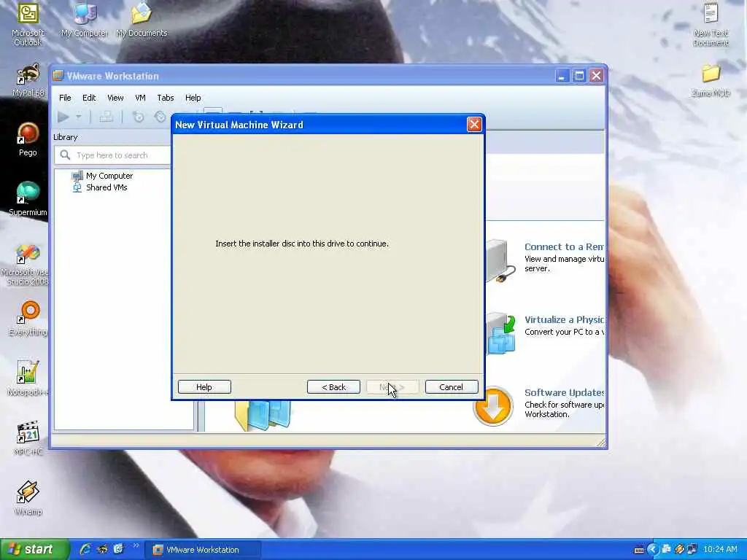
Task: Go back with the < Back button
Action: coord(333,387)
